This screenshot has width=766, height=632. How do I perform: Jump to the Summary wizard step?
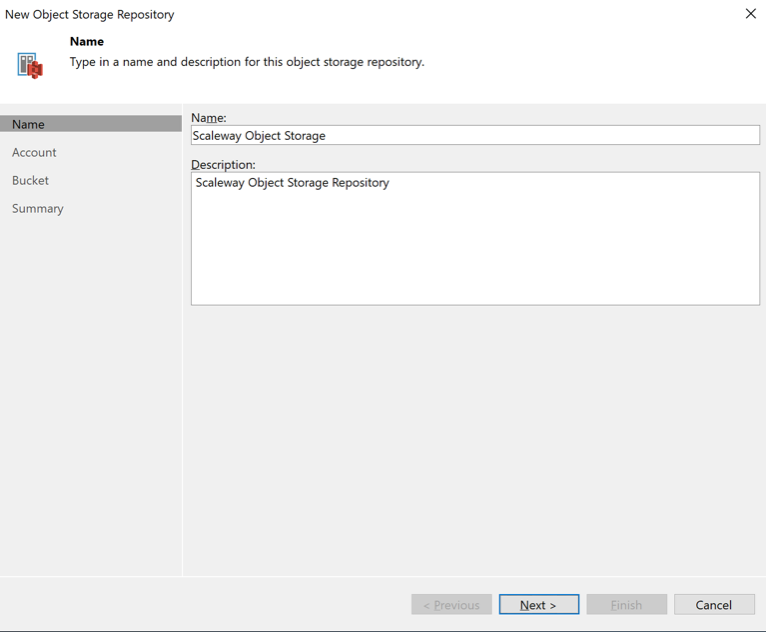[x=38, y=208]
